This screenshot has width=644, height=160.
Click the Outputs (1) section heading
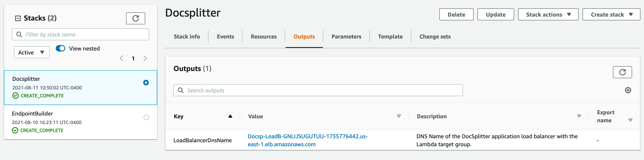[x=193, y=68]
